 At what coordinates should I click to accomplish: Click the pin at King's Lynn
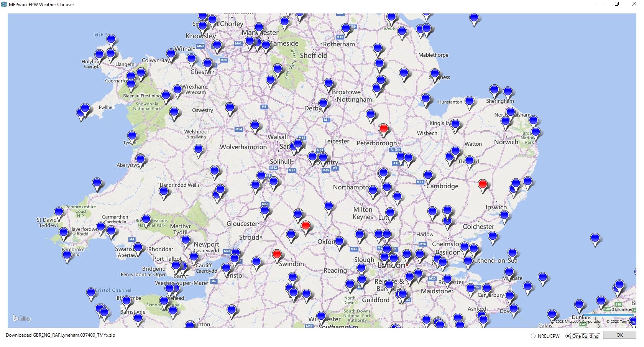[455, 126]
